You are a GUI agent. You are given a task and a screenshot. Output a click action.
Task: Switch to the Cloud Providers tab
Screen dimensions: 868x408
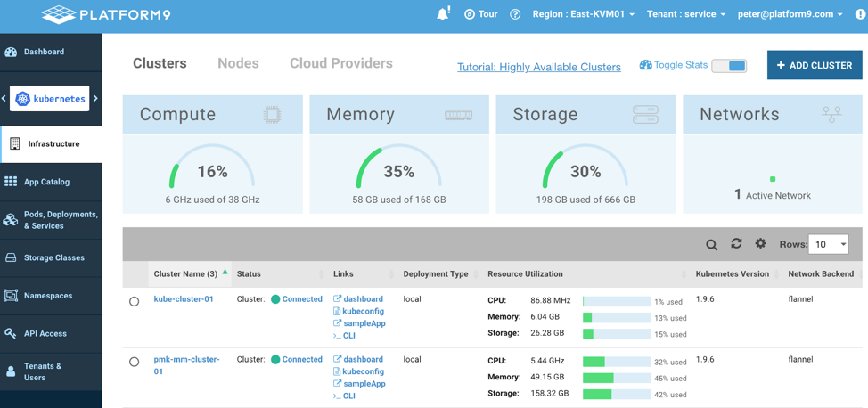(x=340, y=63)
